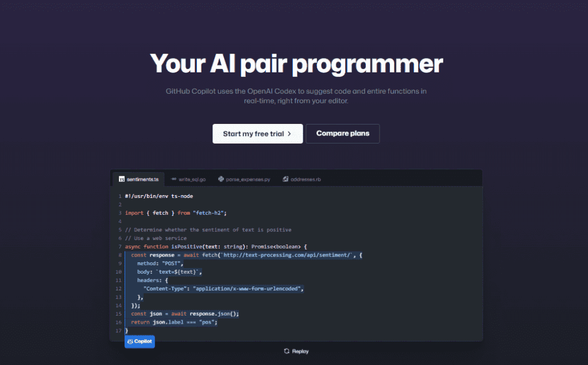Click the Python icon beside parse_expenses.py
The image size is (588, 365).
pyautogui.click(x=221, y=179)
